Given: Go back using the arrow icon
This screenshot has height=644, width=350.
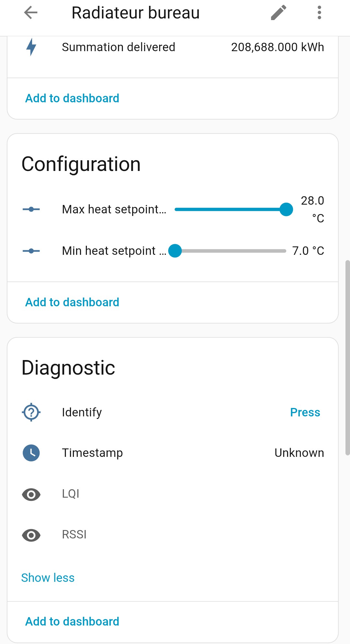Looking at the screenshot, I should 31,13.
